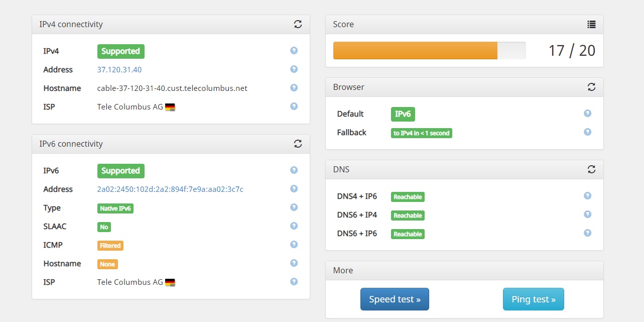
Task: Click the Hostname None badge
Action: pyautogui.click(x=107, y=264)
